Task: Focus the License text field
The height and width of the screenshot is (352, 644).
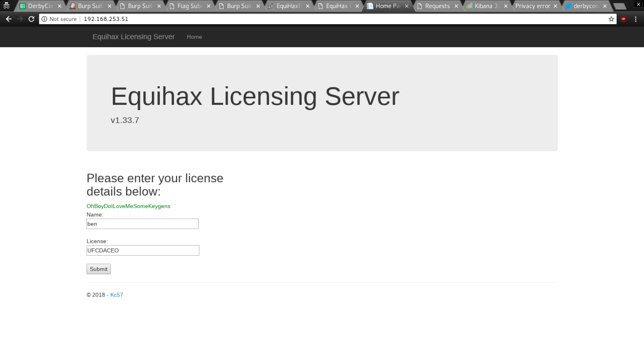Action: (x=143, y=250)
